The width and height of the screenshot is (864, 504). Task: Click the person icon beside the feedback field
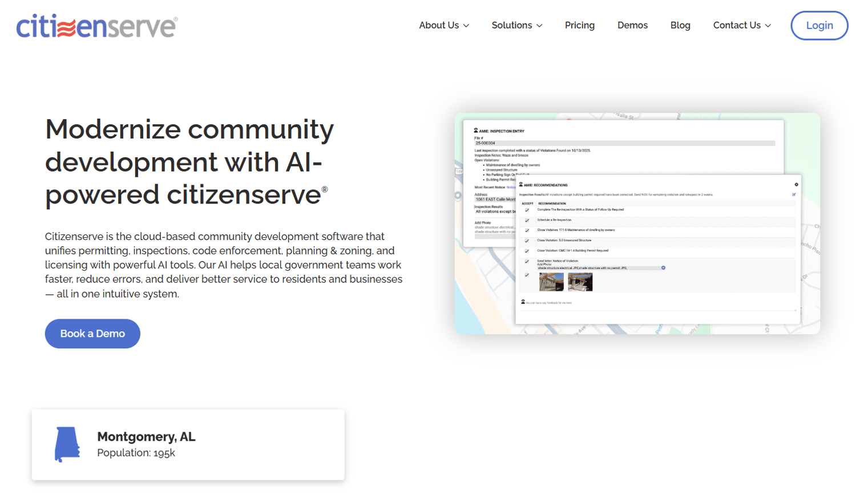[523, 302]
